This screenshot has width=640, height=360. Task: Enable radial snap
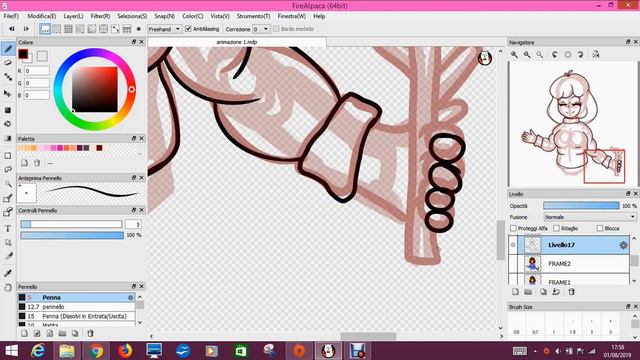(x=92, y=29)
